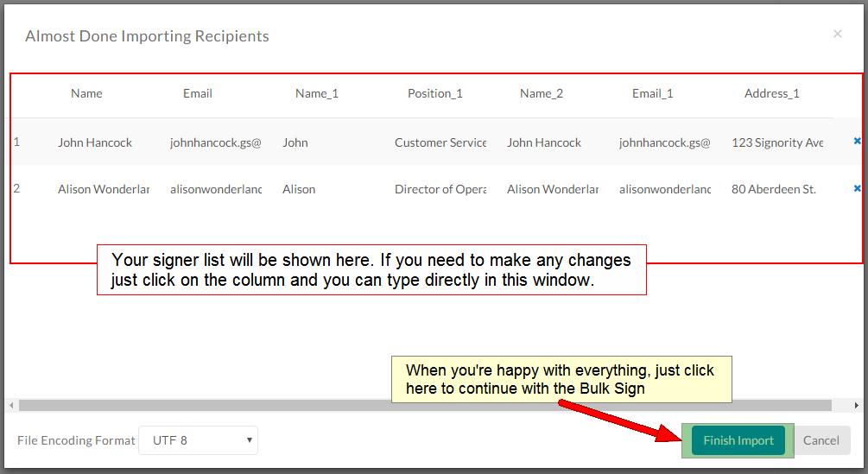
Task: Select the Name_2 column header
Action: point(542,93)
